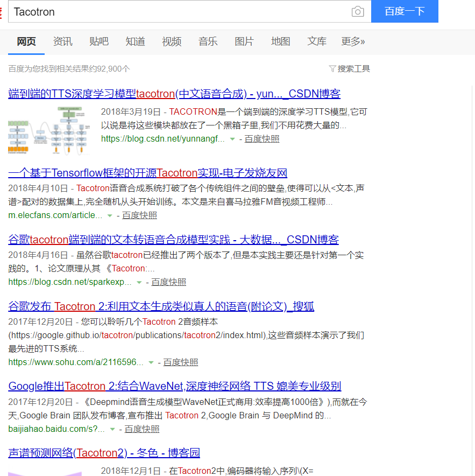Click the tacotron architecture diagram thumbnail
This screenshot has width=475, height=476.
tap(49, 130)
